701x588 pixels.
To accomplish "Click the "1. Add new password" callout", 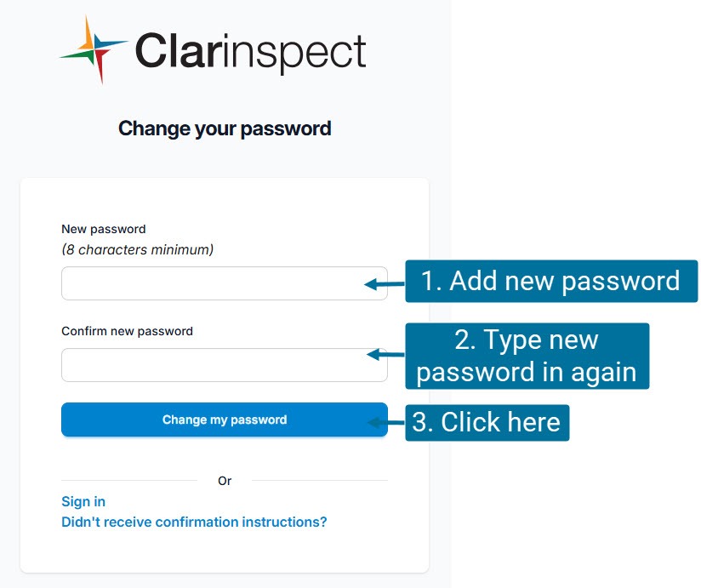I will pos(551,282).
